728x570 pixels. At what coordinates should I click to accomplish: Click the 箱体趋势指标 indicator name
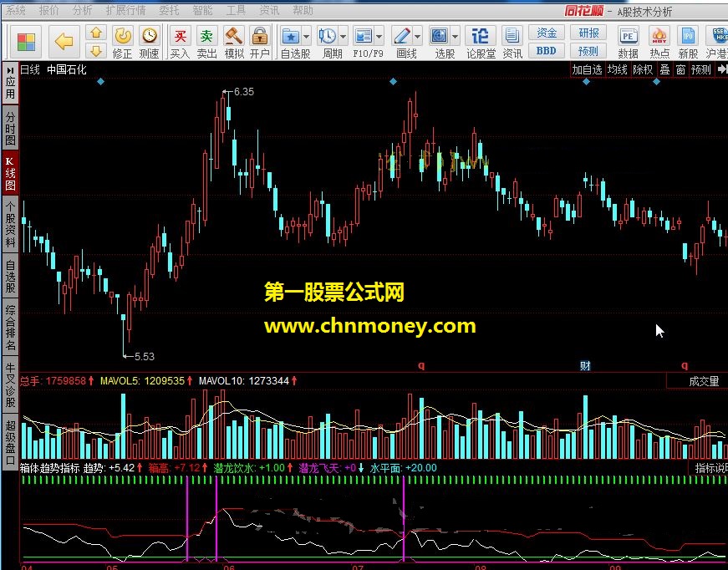click(x=50, y=468)
